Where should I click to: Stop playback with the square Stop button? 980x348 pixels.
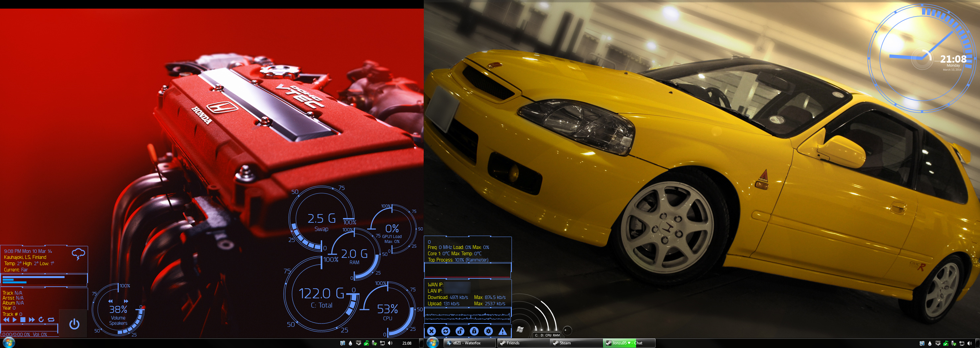23,320
